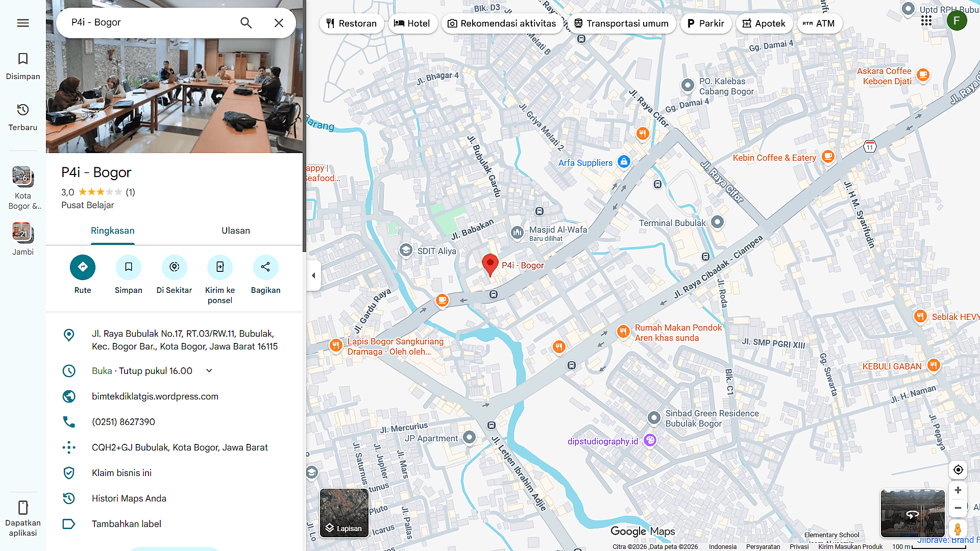Save place with Simpan button
The height and width of the screenshot is (551, 980).
pos(129,267)
